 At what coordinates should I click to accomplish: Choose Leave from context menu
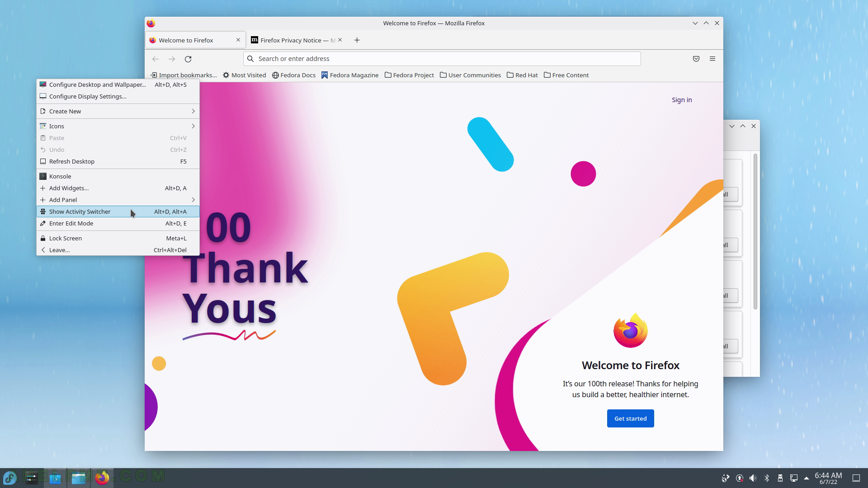(x=118, y=250)
